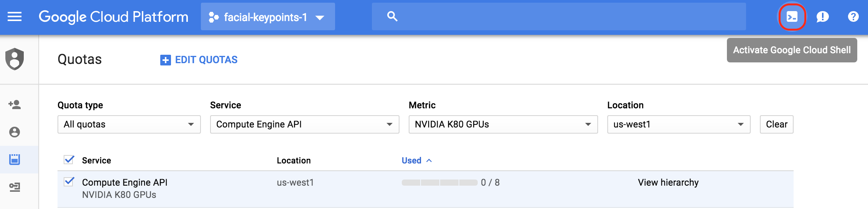Viewport: 868px width, 209px height.
Task: Click the Quotas page title
Action: tap(79, 59)
